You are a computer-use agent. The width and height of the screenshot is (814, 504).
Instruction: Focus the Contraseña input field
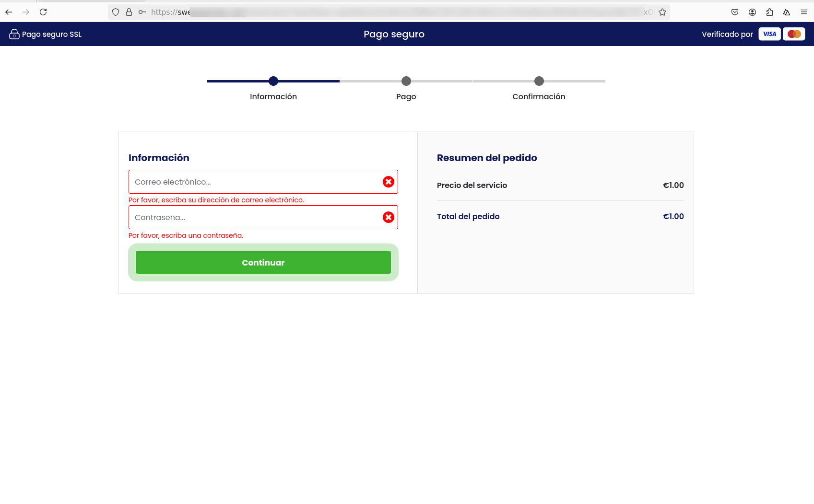tap(254, 217)
